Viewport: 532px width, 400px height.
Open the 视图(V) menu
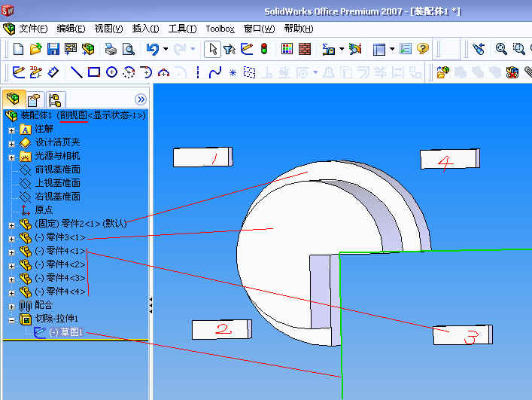point(108,29)
